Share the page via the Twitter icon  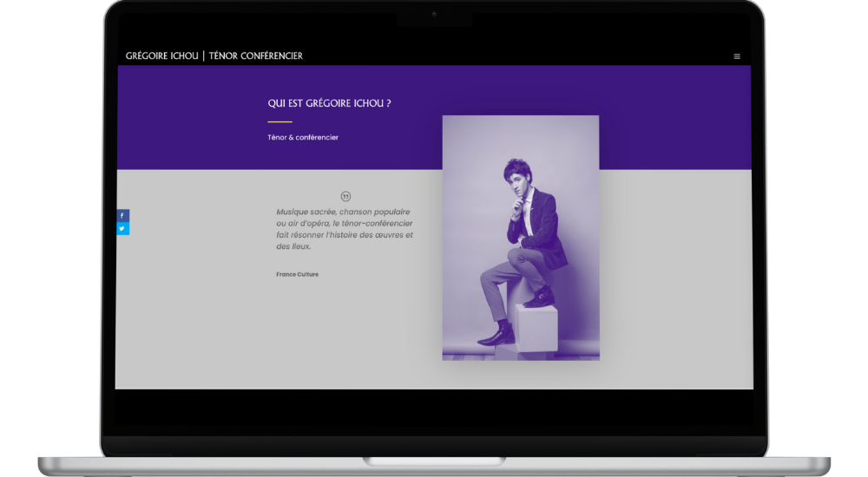point(122,229)
